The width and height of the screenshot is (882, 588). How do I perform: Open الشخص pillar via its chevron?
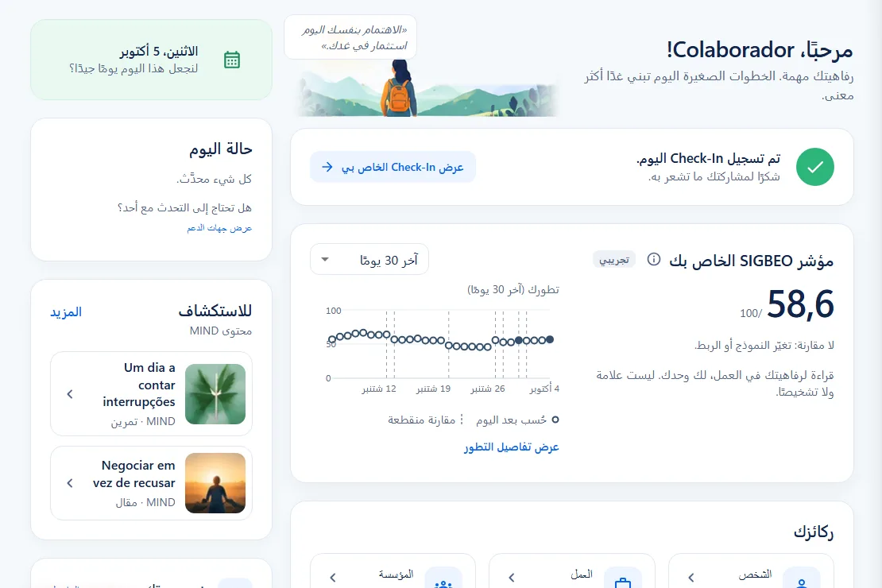click(x=691, y=578)
